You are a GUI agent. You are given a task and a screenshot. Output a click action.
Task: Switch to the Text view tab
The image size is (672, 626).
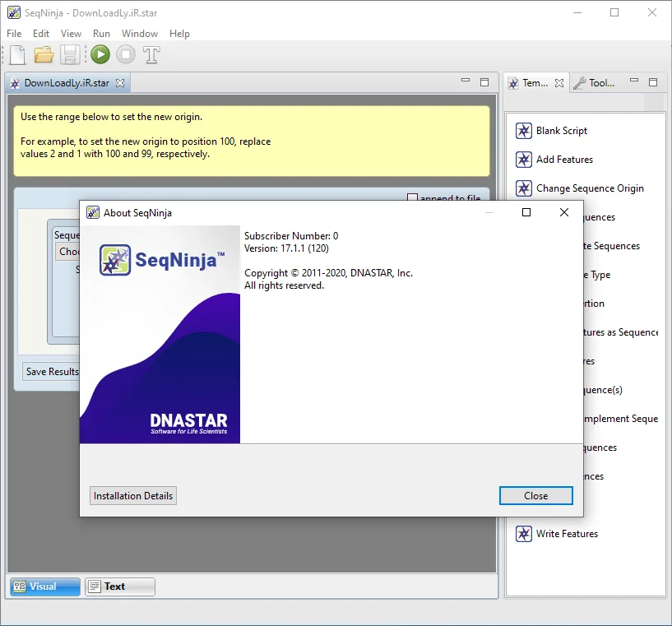point(119,587)
